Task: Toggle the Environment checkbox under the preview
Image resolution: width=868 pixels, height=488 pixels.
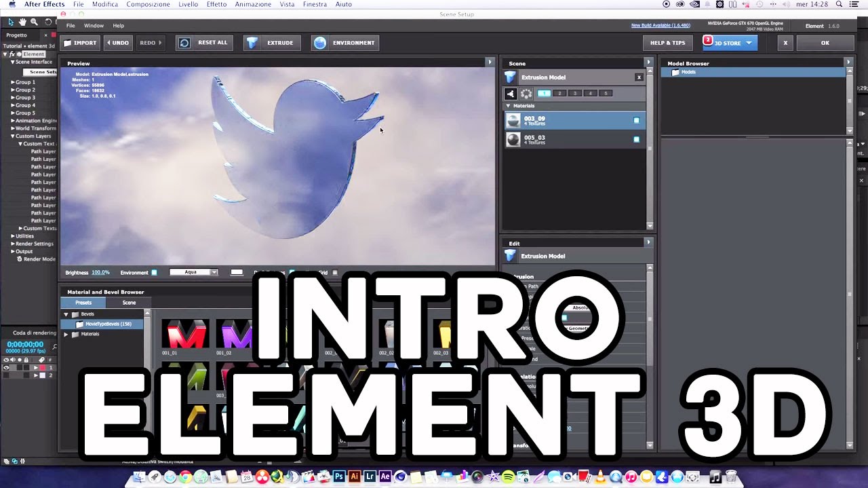Action: (x=154, y=273)
